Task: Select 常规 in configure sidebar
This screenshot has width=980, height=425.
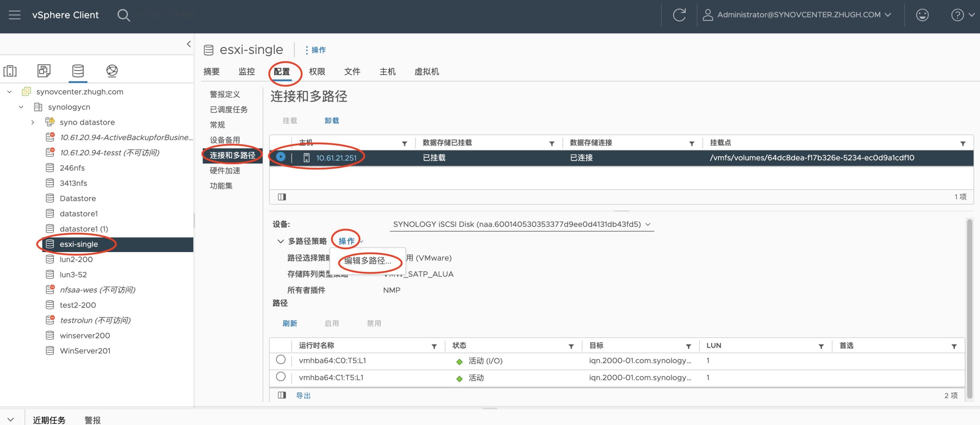Action: coord(217,125)
